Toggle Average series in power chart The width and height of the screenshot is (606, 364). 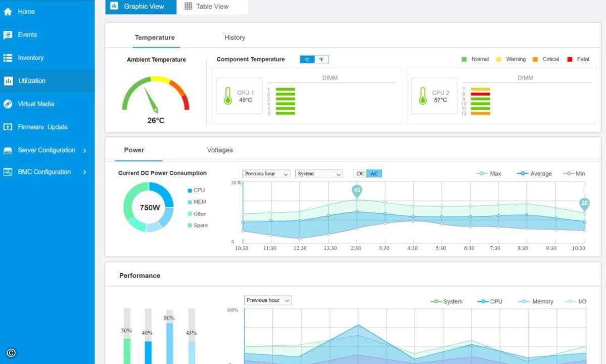tap(535, 174)
